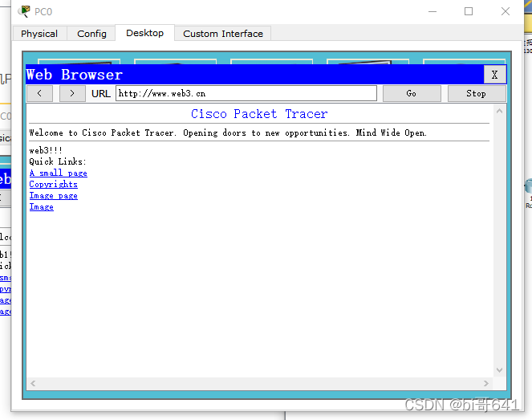Click the 'Cisco Packet Tracer' page heading
The image size is (532, 420).
(x=259, y=114)
